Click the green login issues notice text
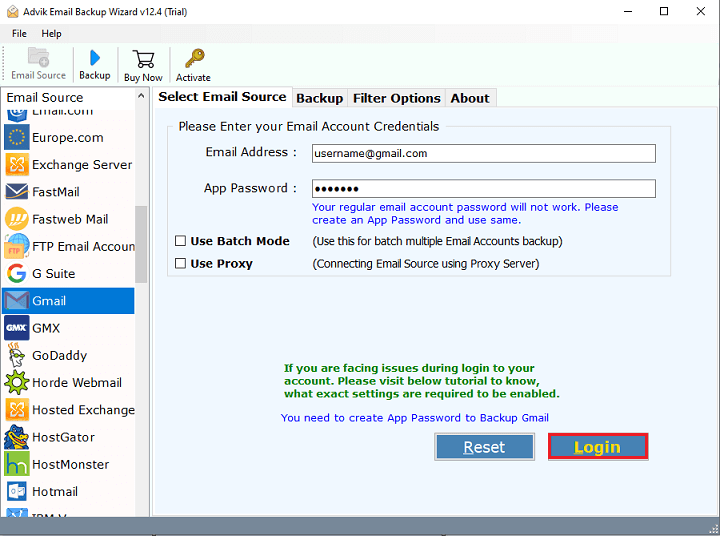Screen dimensions: 720x536 coord(422,381)
